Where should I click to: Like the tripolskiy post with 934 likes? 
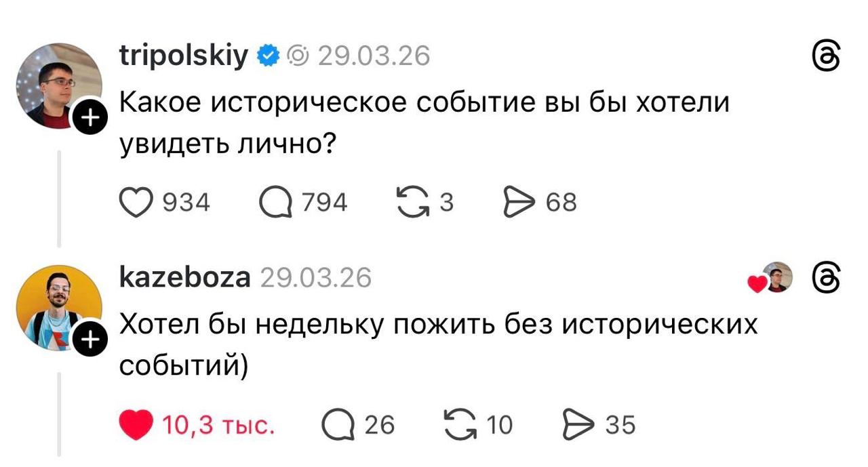click(136, 203)
